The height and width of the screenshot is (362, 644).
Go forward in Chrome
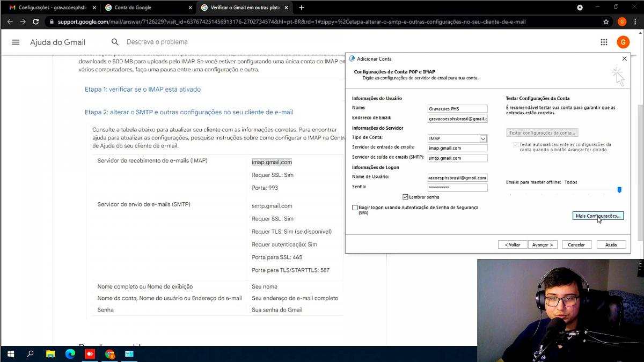coord(23,21)
